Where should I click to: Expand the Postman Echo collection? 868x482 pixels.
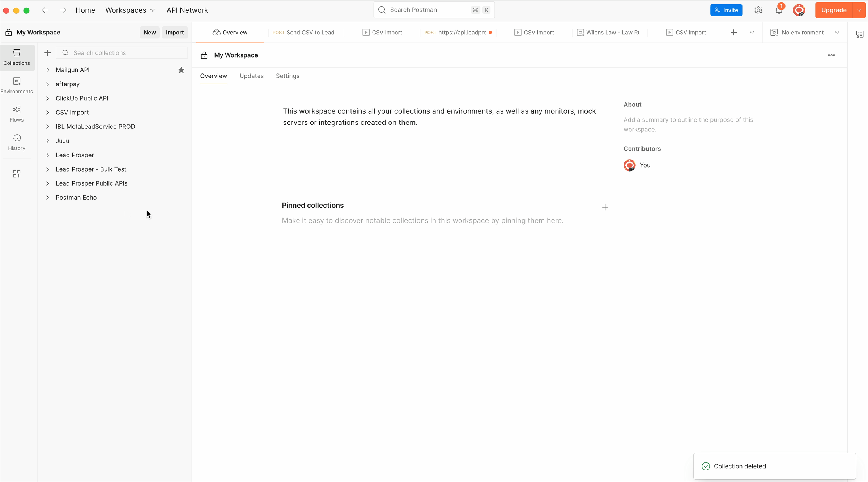coord(47,198)
